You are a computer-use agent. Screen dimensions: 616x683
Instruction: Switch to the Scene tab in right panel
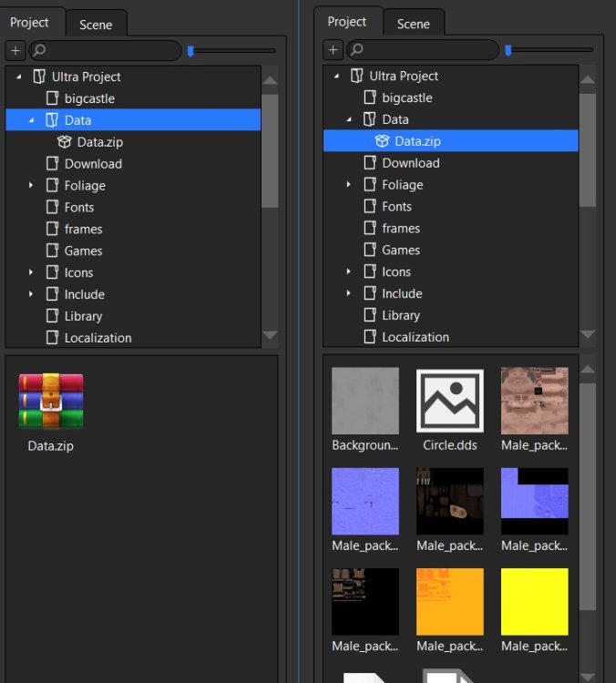(x=413, y=24)
